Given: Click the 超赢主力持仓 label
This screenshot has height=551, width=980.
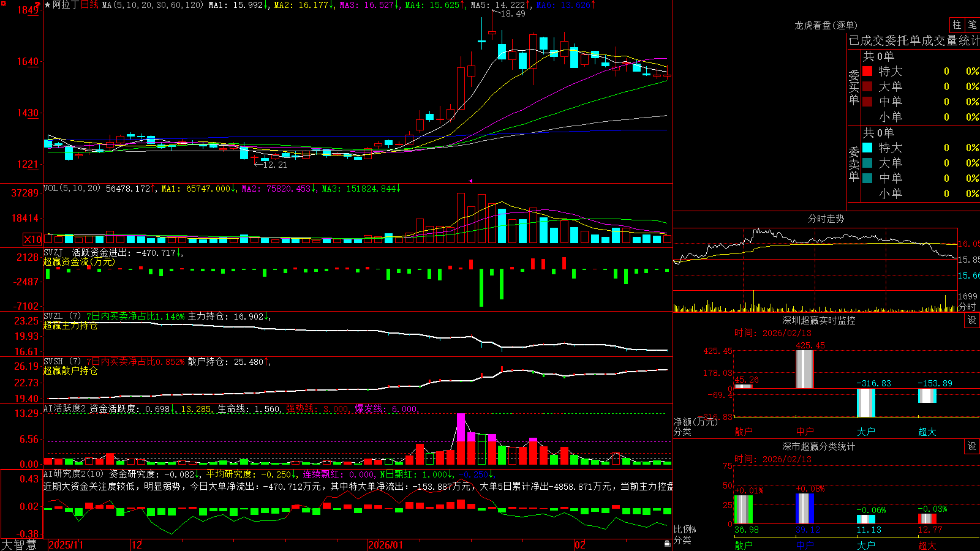Looking at the screenshot, I should tap(70, 326).
